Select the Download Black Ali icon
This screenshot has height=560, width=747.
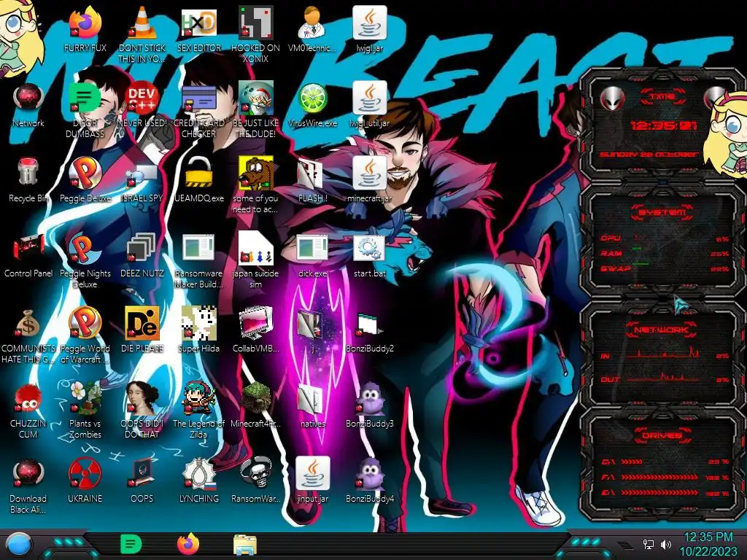click(28, 486)
